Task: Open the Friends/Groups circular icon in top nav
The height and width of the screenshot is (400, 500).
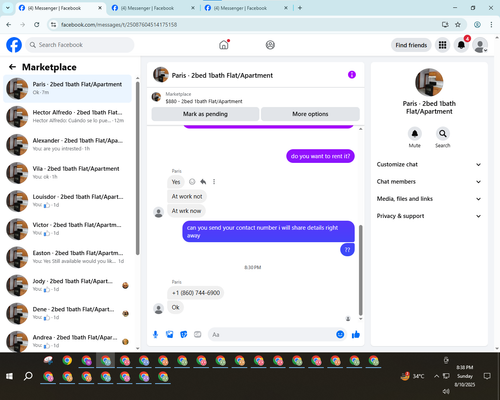Action: click(x=270, y=45)
